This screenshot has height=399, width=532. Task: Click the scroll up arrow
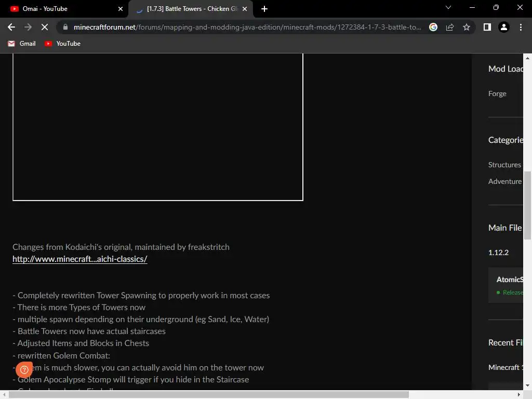pos(527,58)
